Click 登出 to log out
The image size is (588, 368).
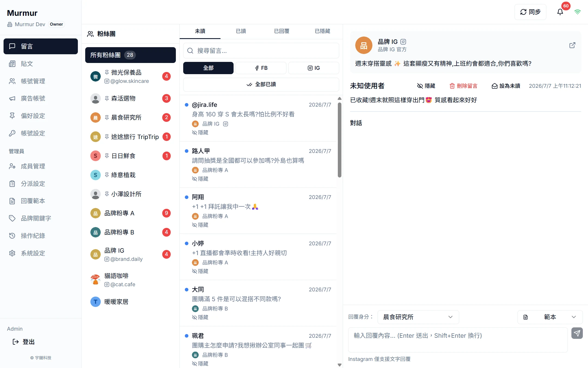(x=24, y=342)
